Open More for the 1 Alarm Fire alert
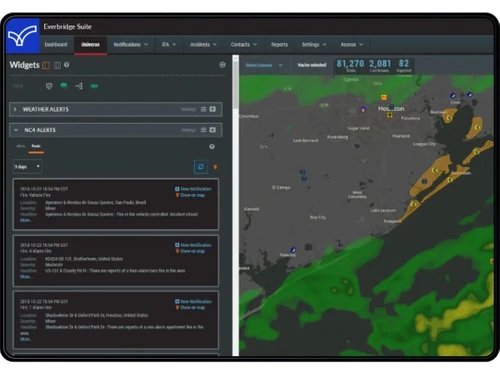This screenshot has width=500, height=375. 26,339
